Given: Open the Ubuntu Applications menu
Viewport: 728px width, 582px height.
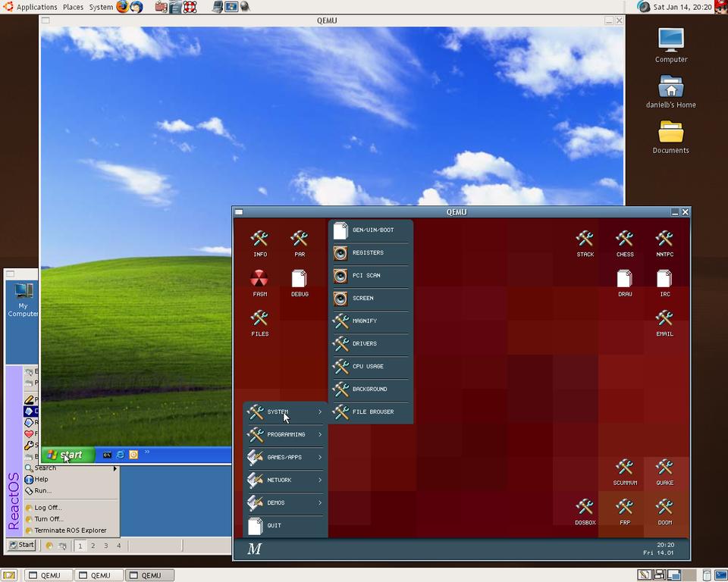Looking at the screenshot, I should pyautogui.click(x=36, y=7).
